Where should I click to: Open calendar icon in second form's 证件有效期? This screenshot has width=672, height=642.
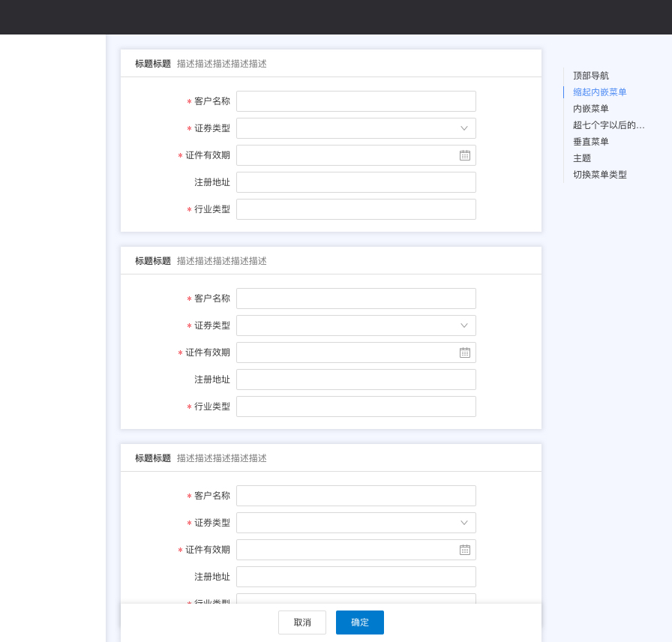click(x=464, y=352)
